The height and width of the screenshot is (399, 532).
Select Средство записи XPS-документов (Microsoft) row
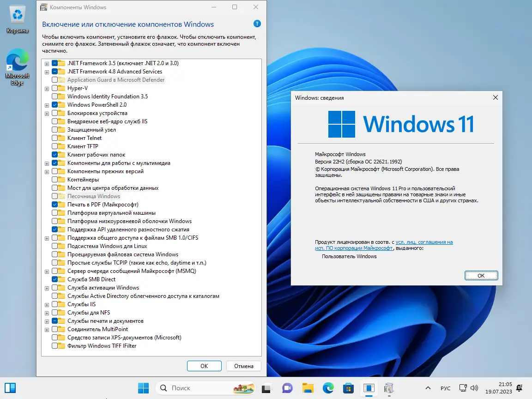pos(124,338)
